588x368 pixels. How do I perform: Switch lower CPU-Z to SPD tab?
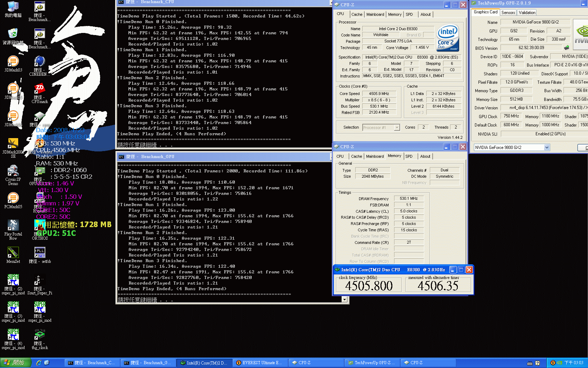click(x=409, y=156)
